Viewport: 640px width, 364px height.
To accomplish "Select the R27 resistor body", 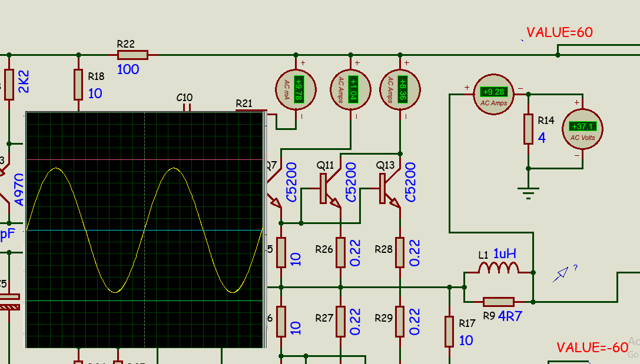I will point(340,322).
